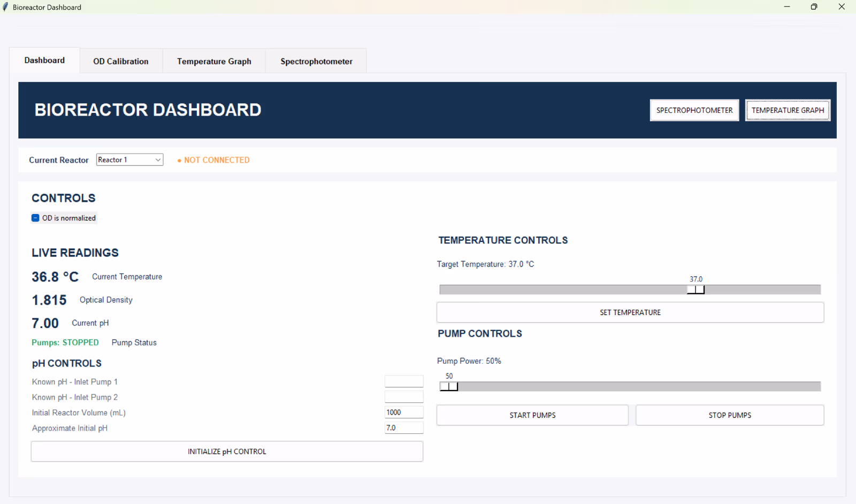Click the 7.00 current pH reading
The image size is (856, 504).
pyautogui.click(x=45, y=323)
